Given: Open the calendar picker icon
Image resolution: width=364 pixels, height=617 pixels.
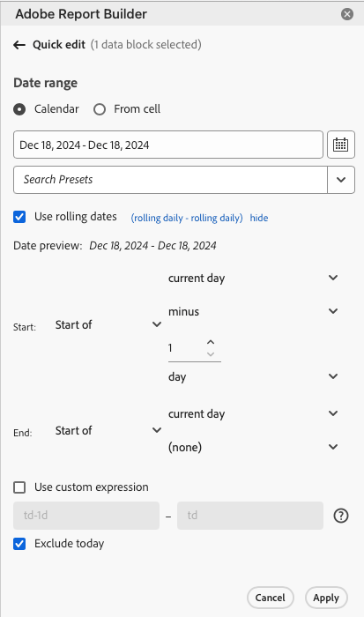Looking at the screenshot, I should [x=341, y=145].
